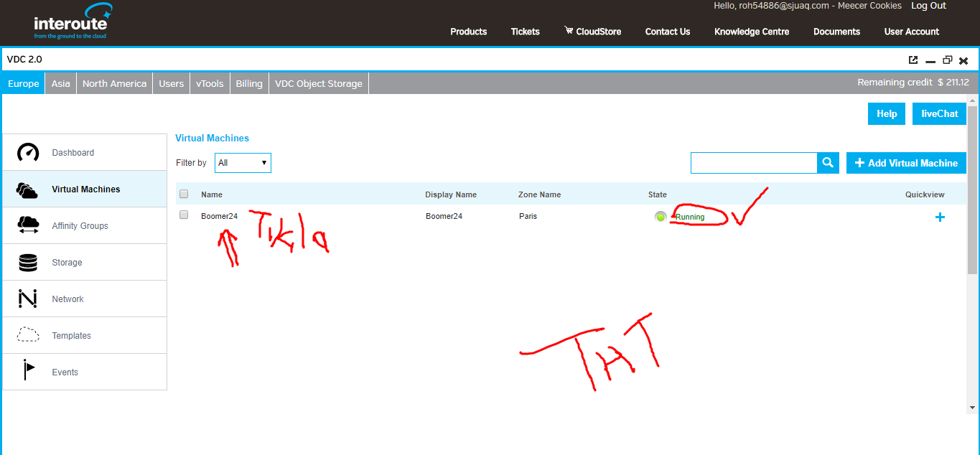Minimize the VDC 2.0 panel
980x455 pixels.
coord(930,61)
